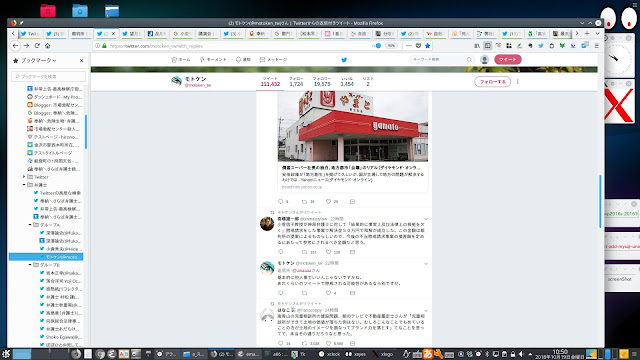Open Twitter Messages nav item
This screenshot has height=360, width=640.
coord(273,60)
